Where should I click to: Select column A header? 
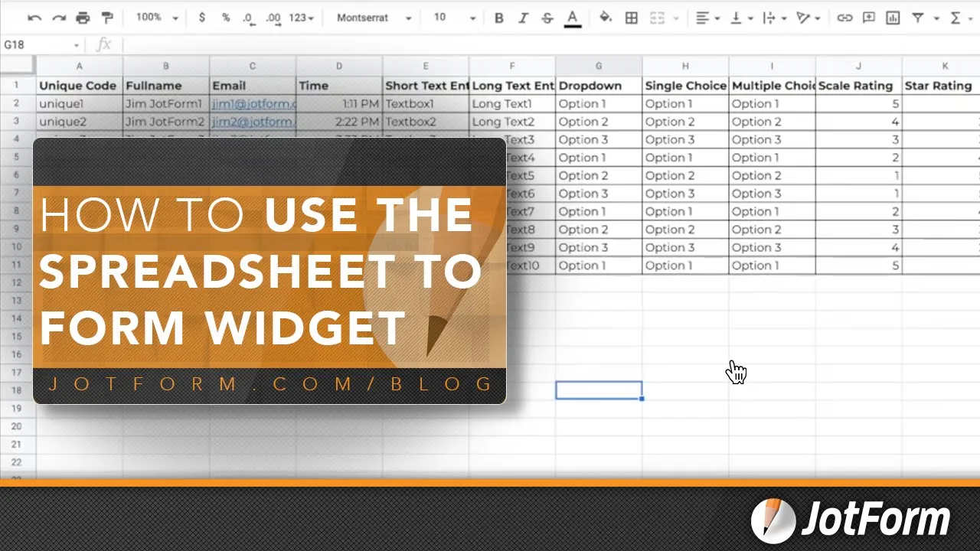(x=80, y=67)
